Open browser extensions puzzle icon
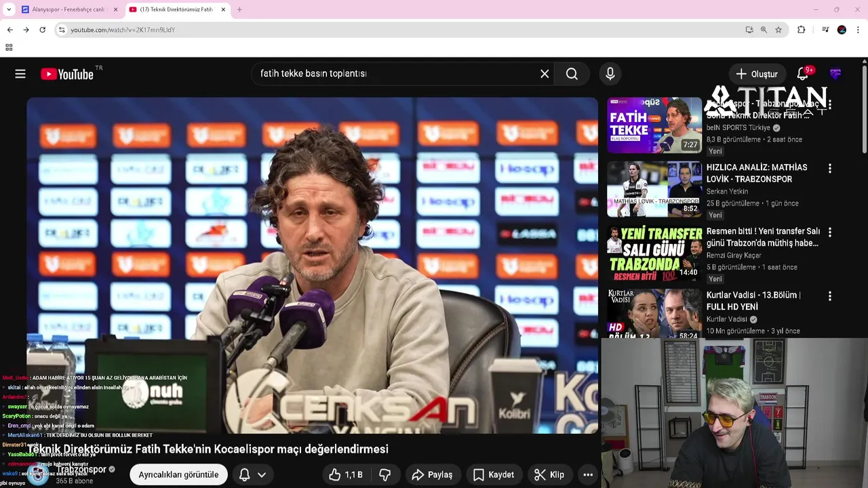Screen dimensions: 868x488 click(x=802, y=30)
